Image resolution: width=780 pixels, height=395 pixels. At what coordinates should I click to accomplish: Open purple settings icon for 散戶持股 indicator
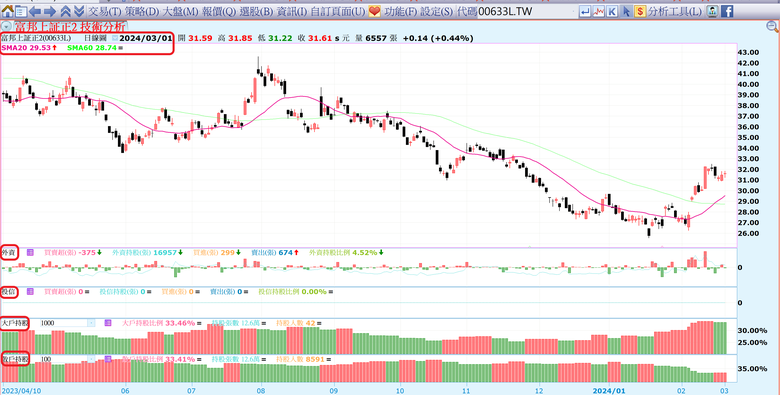pos(108,359)
